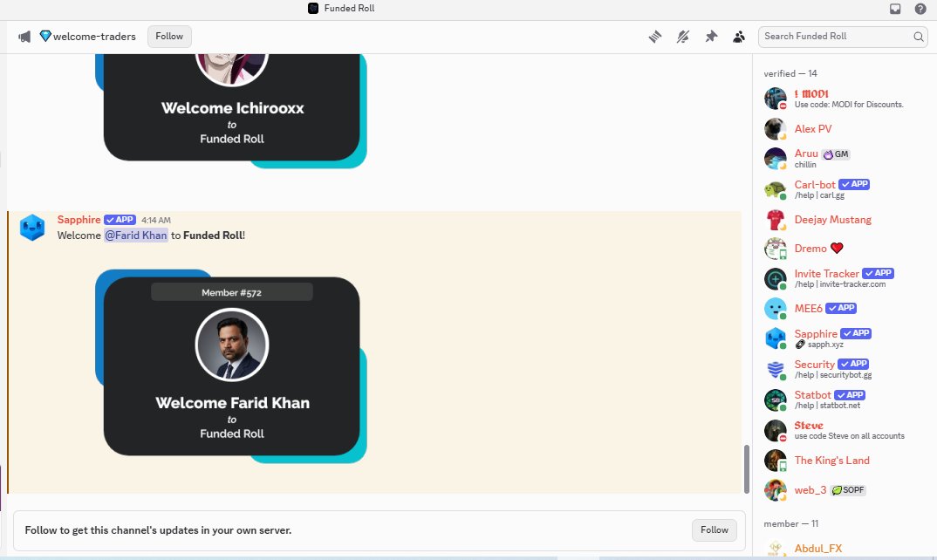937x560 pixels.
Task: Open Deejay Mustang's red shirt avatar
Action: pos(775,219)
